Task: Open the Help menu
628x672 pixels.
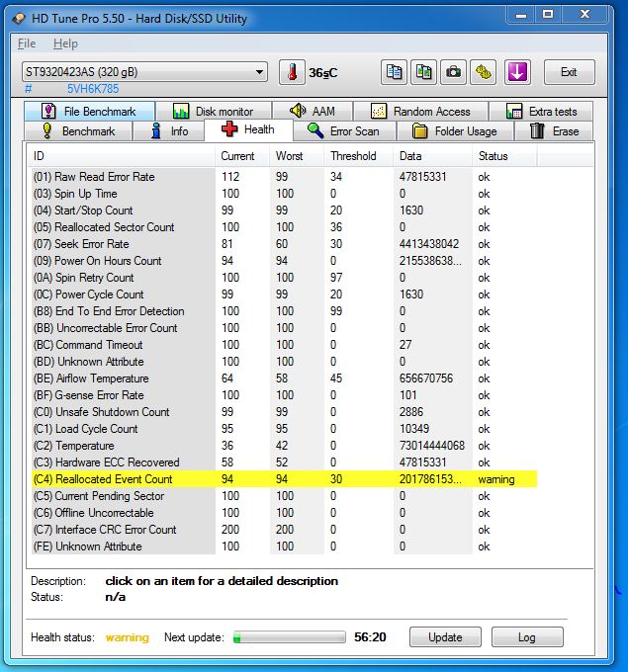Action: pyautogui.click(x=65, y=43)
